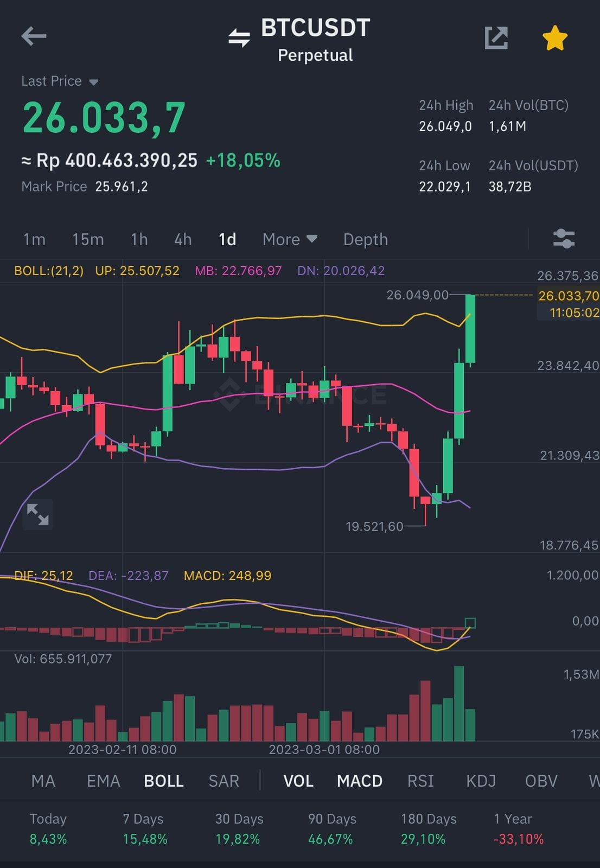Expand chart to fullscreen with arrows icon
This screenshot has height=868, width=600.
(37, 515)
